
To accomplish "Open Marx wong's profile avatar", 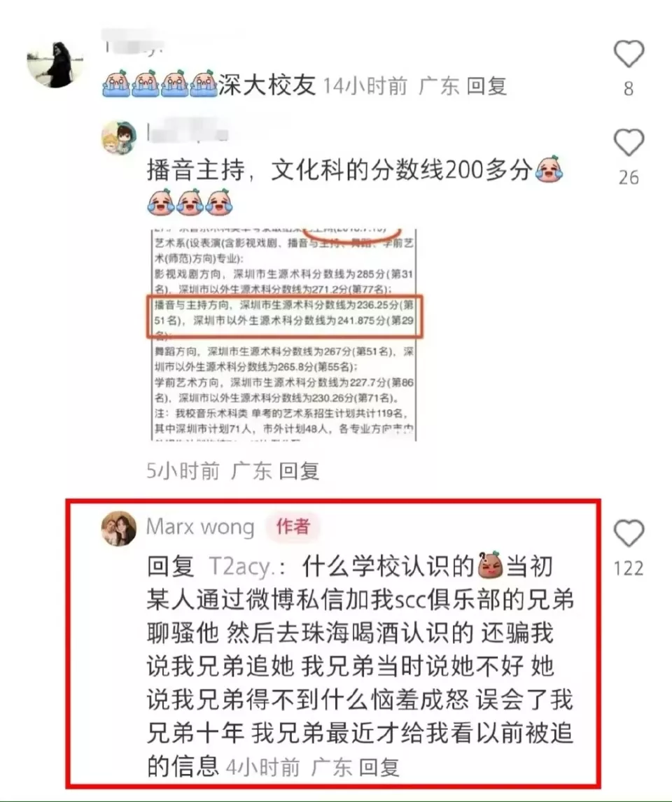I will click(119, 528).
